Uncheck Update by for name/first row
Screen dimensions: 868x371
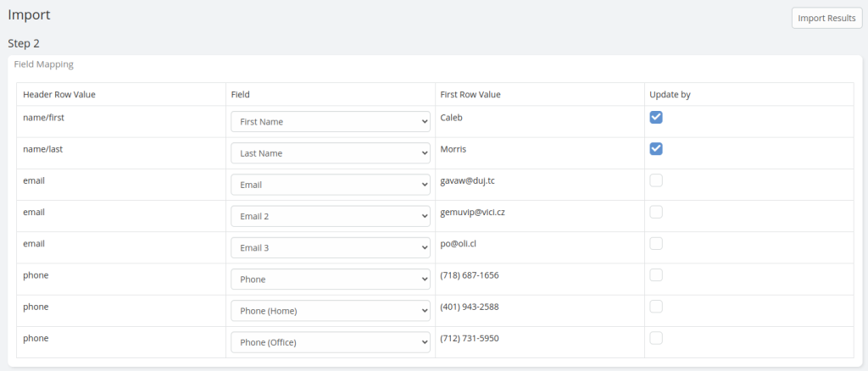pyautogui.click(x=656, y=117)
